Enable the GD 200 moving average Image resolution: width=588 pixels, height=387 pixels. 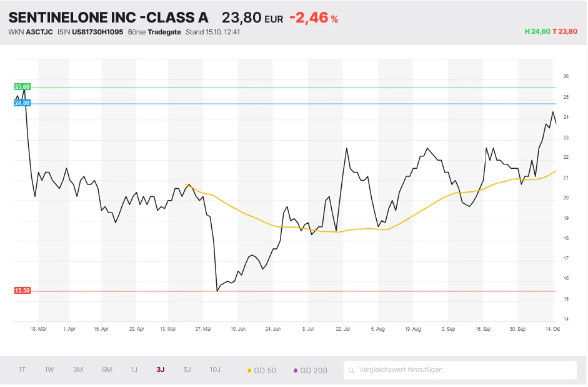tap(309, 370)
